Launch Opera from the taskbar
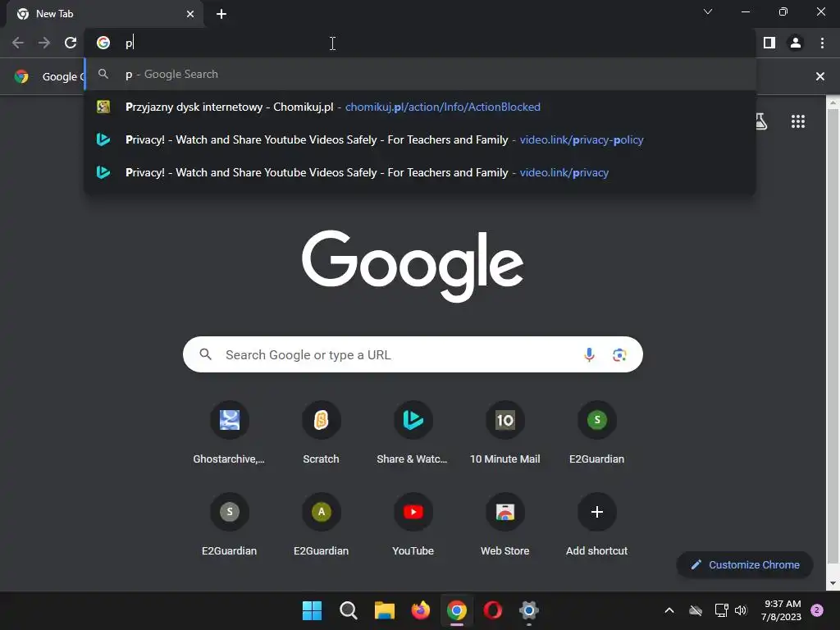Screen dimensions: 840x630 tap(492, 610)
